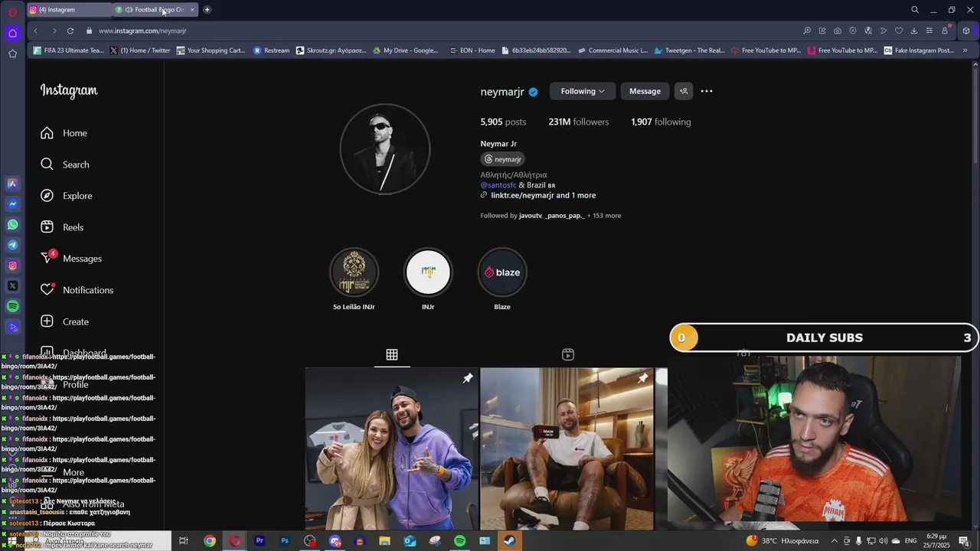
Task: Open Opera sidebar Messenger icon
Action: [12, 204]
